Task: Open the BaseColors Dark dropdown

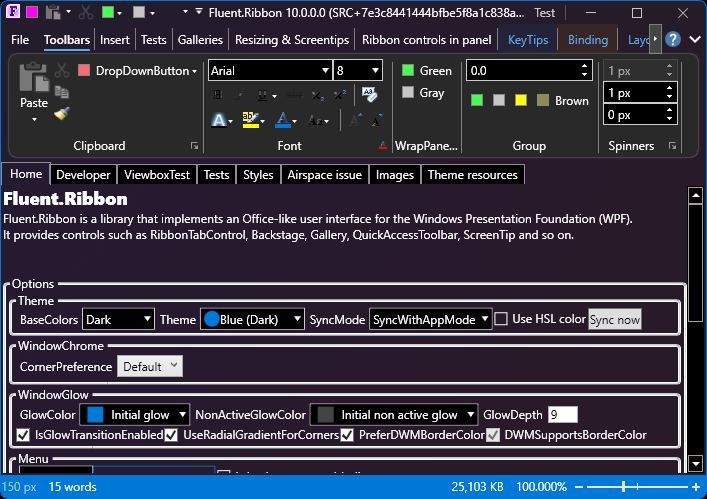Action: pos(118,320)
